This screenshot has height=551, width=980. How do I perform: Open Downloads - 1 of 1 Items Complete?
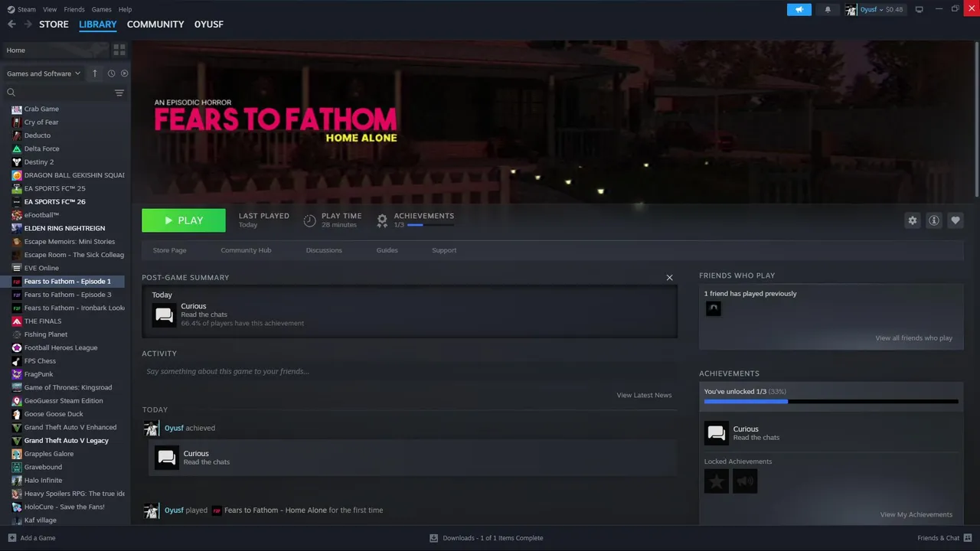pyautogui.click(x=493, y=538)
